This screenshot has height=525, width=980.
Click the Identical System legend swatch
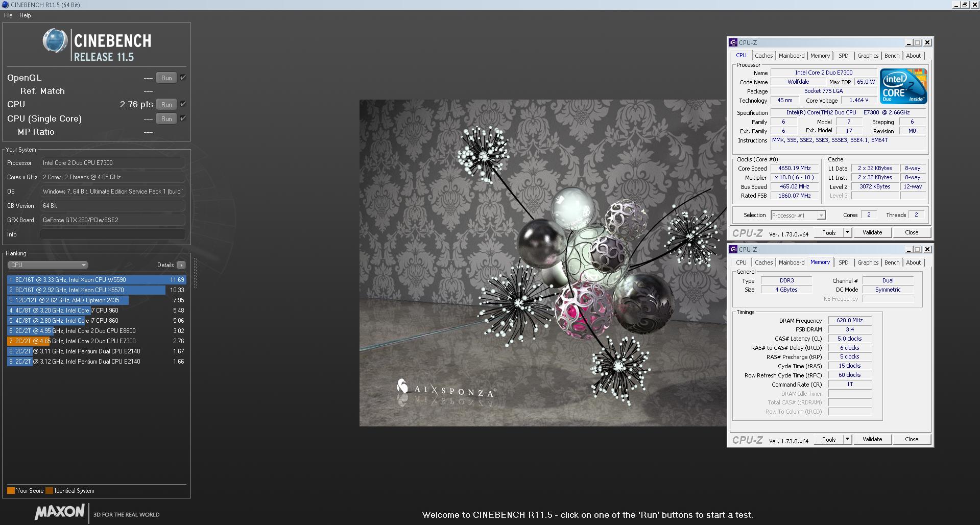coord(49,491)
